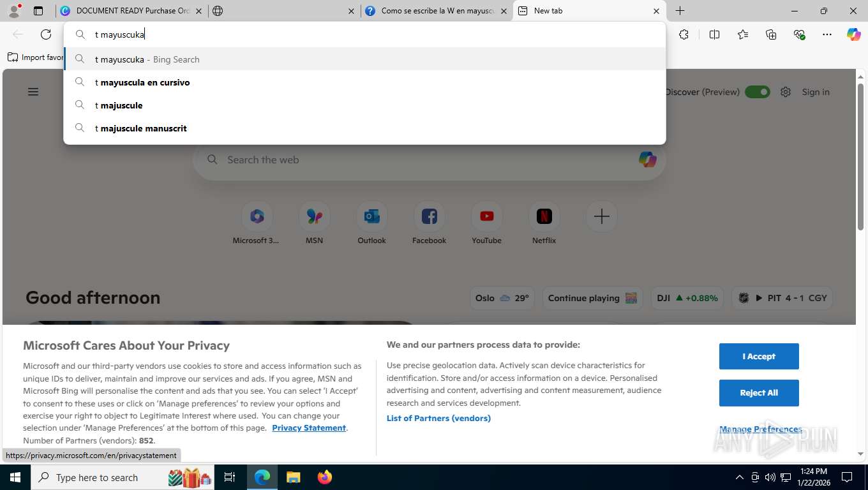The height and width of the screenshot is (490, 868).
Task: Open the Split screen icon
Action: click(715, 34)
